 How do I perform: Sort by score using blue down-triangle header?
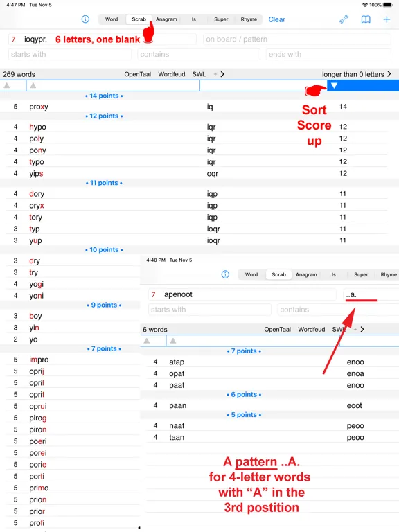pyautogui.click(x=334, y=85)
